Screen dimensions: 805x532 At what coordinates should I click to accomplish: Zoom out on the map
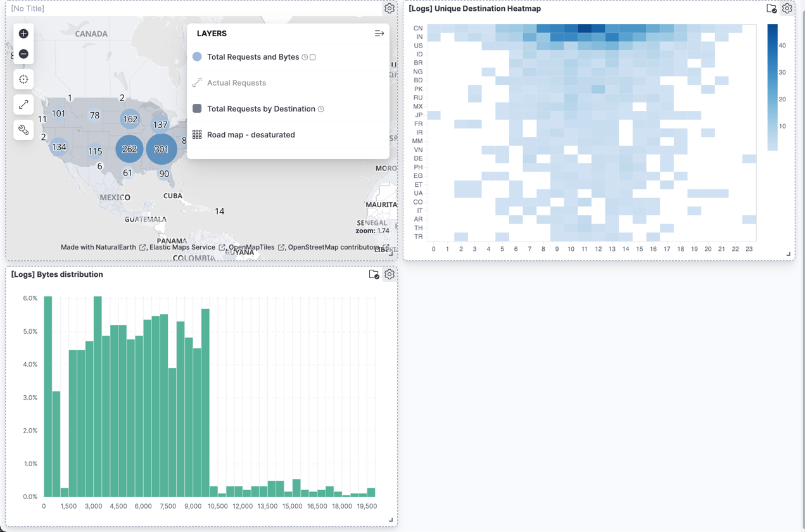pos(23,54)
